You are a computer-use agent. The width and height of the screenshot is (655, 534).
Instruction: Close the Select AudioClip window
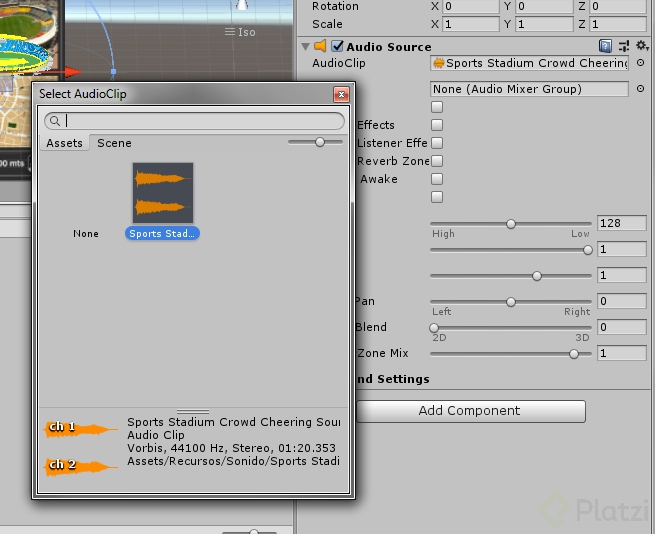341,94
